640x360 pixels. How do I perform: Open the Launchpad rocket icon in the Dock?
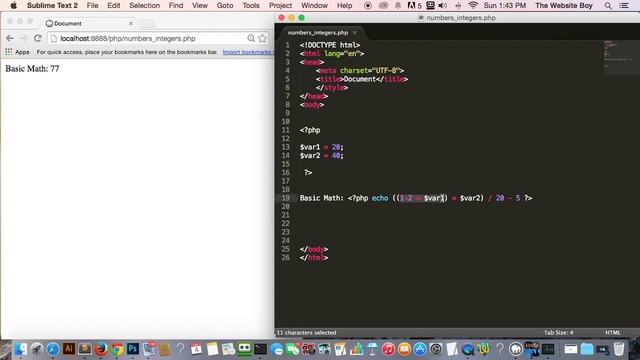(37, 349)
